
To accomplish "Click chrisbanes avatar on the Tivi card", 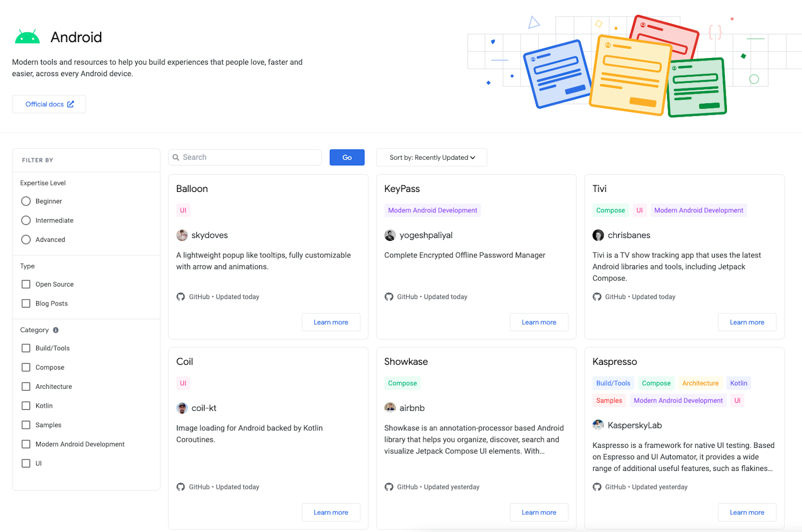I will tap(598, 235).
